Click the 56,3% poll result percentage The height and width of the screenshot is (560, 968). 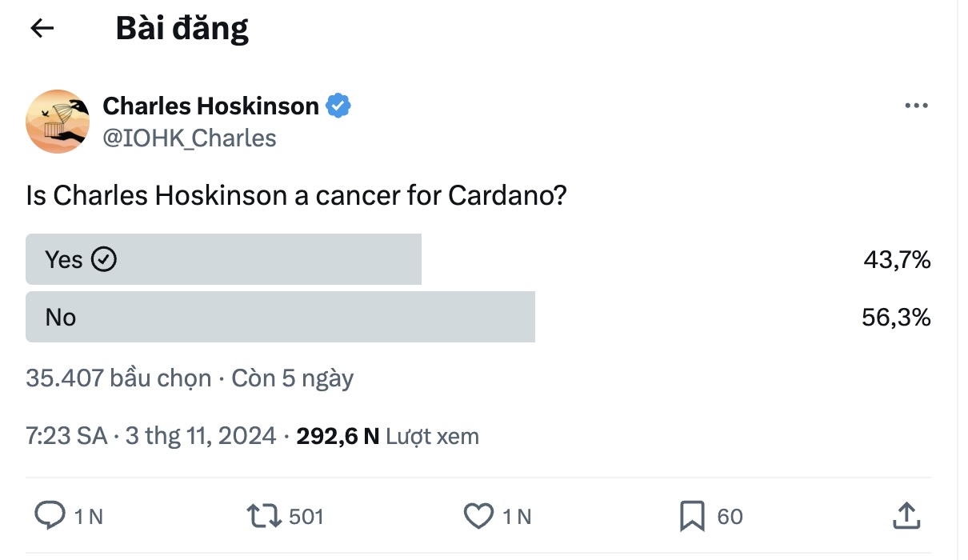[x=896, y=318]
